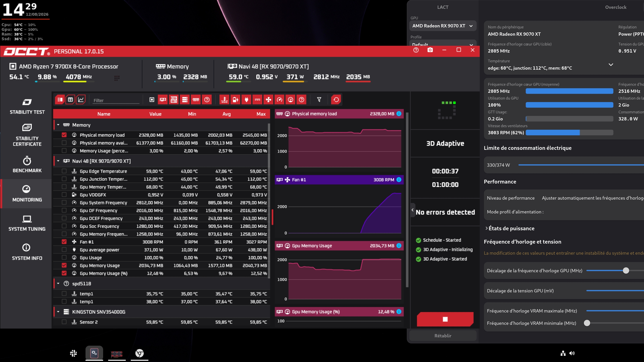Viewport: 644px width, 362px height.
Task: Collapse the KINGSTON SNV3S4000G group
Action: (58, 312)
